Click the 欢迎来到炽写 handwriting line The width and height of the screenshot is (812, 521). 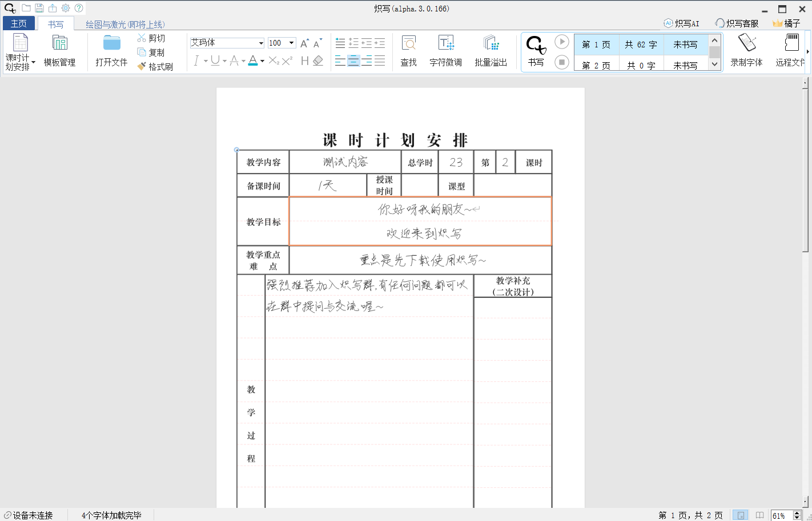pyautogui.click(x=424, y=233)
